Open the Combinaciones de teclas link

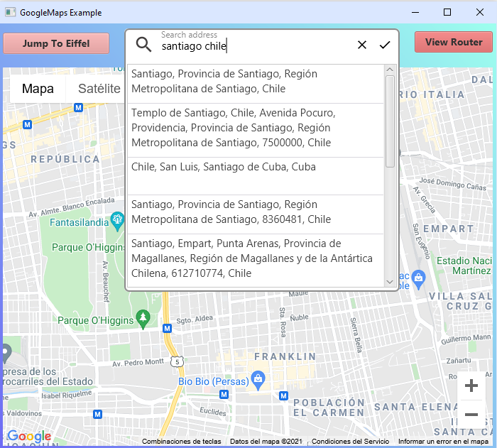click(181, 441)
